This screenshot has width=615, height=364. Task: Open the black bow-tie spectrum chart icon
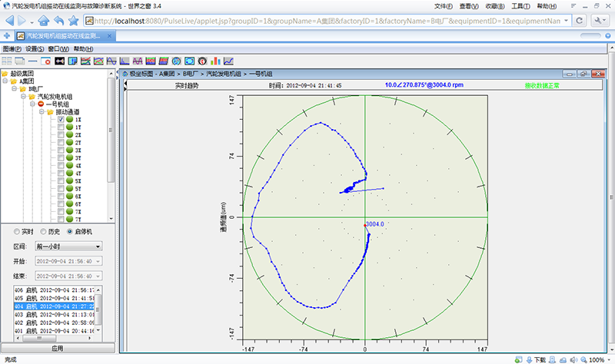59,61
